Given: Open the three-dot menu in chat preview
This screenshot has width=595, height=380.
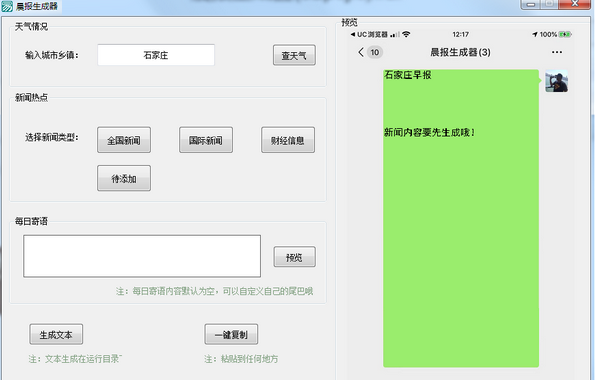Looking at the screenshot, I should tap(557, 52).
